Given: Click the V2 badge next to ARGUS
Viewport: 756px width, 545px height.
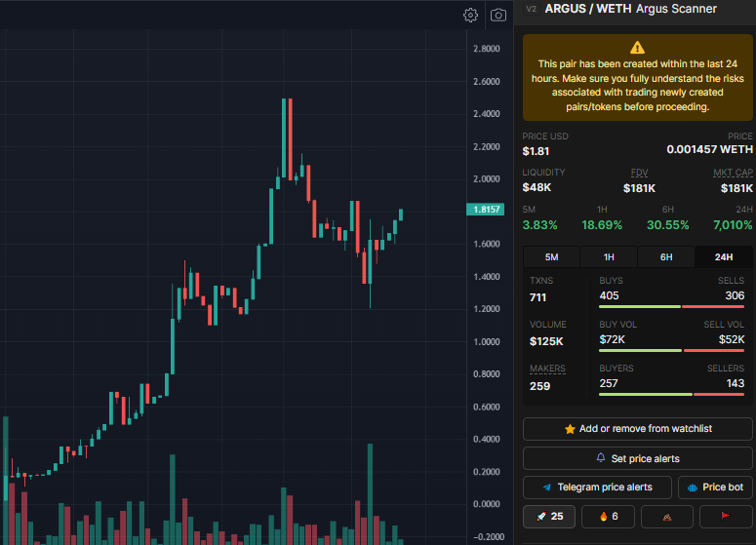Looking at the screenshot, I should click(x=532, y=9).
